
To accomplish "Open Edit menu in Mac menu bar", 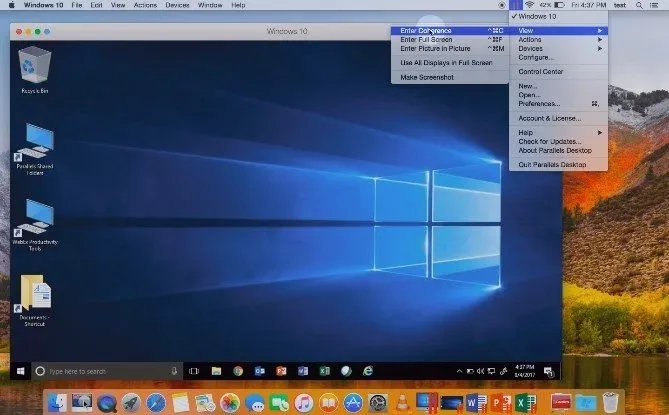I will (x=96, y=5).
